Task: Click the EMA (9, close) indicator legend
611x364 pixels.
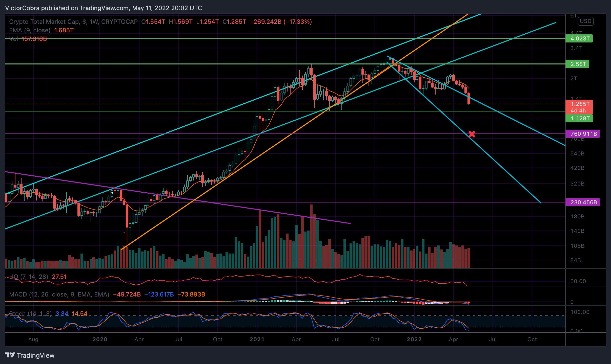Action: coord(30,30)
